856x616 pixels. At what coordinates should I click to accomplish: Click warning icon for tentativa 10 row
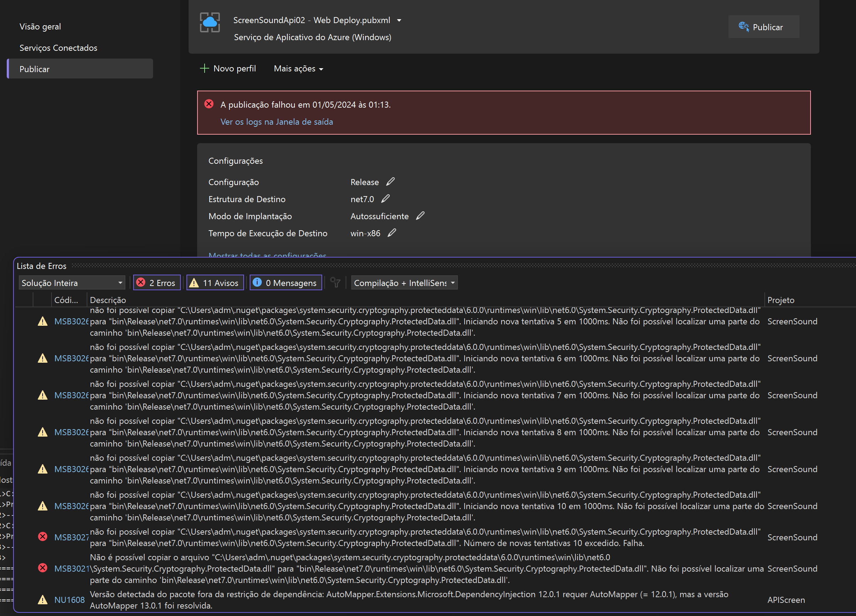43,506
